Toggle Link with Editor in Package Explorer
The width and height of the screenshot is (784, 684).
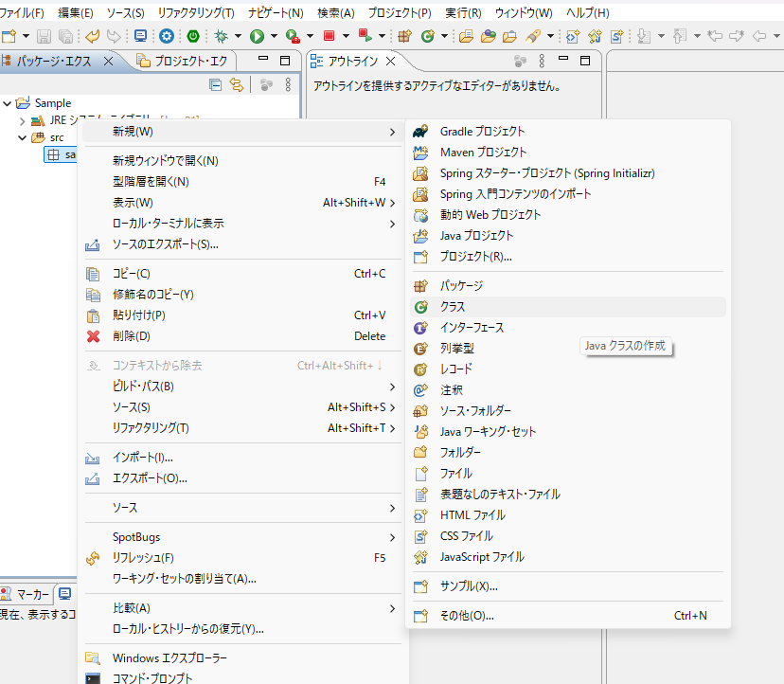click(237, 85)
